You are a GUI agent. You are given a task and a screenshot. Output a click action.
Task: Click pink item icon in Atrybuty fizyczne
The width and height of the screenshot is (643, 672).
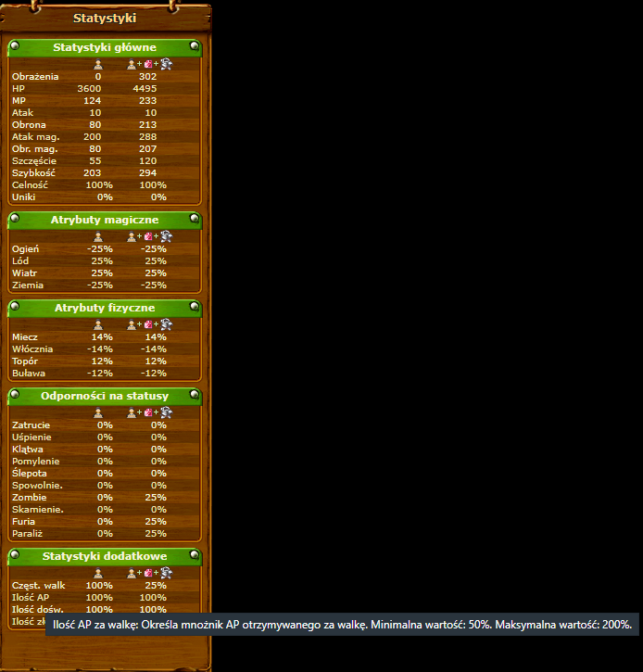[x=148, y=324]
